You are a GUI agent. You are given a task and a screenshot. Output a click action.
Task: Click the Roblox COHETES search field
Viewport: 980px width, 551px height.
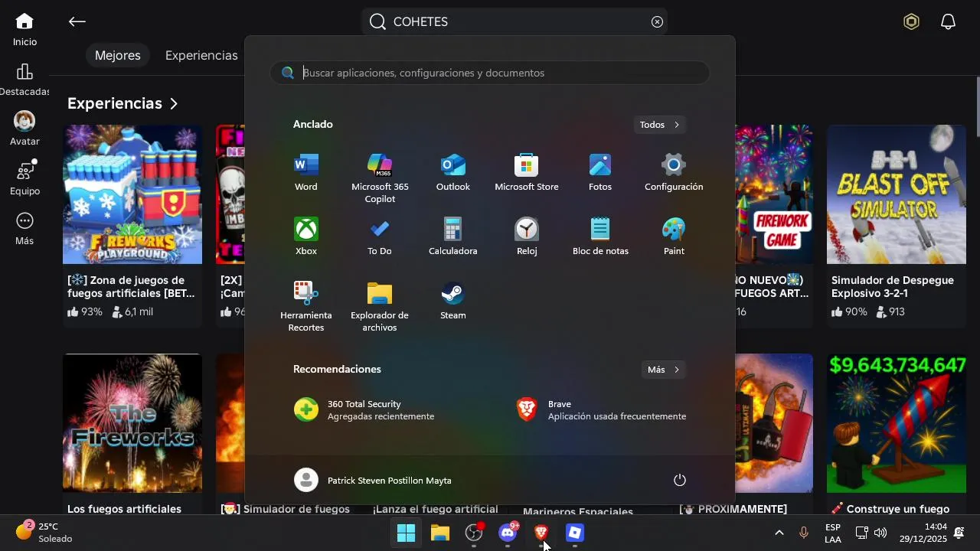(514, 21)
